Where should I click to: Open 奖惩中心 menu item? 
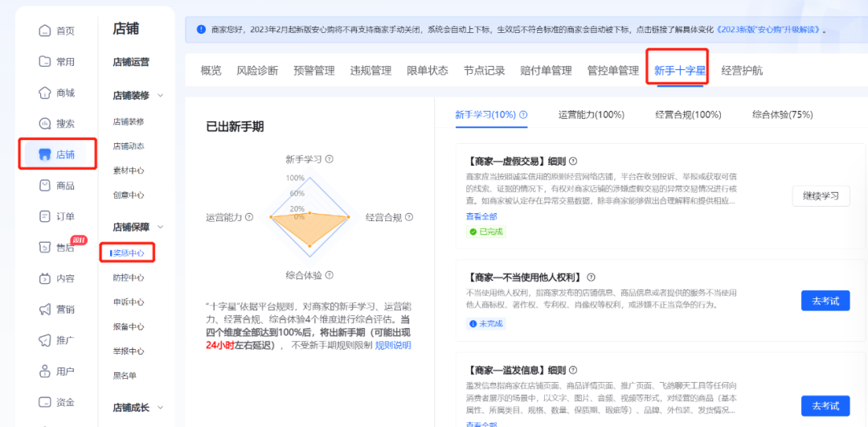click(x=129, y=253)
